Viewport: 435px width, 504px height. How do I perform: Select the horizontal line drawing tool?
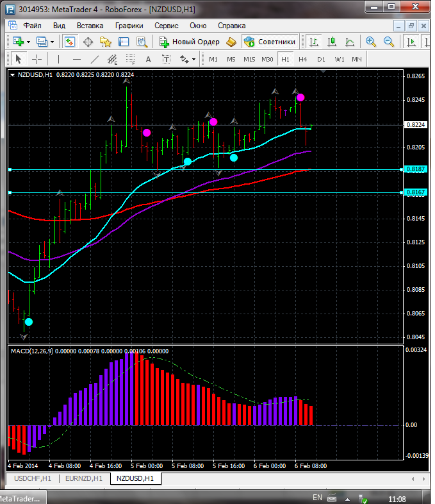point(77,59)
